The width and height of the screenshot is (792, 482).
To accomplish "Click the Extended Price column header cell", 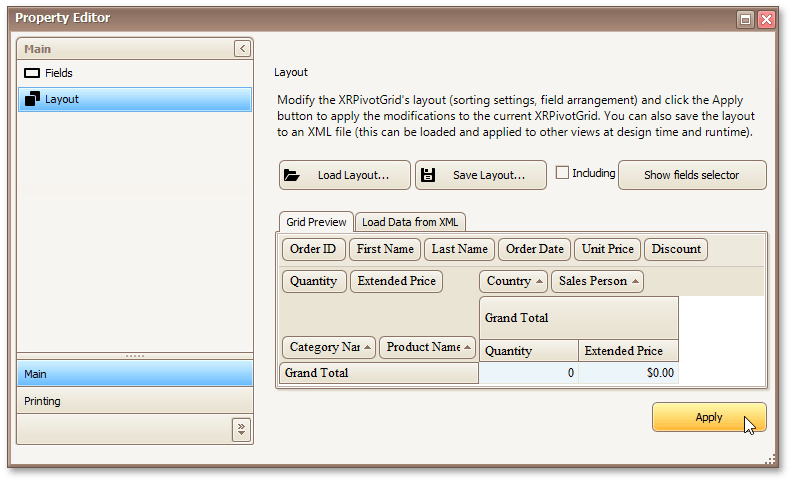I will (628, 351).
